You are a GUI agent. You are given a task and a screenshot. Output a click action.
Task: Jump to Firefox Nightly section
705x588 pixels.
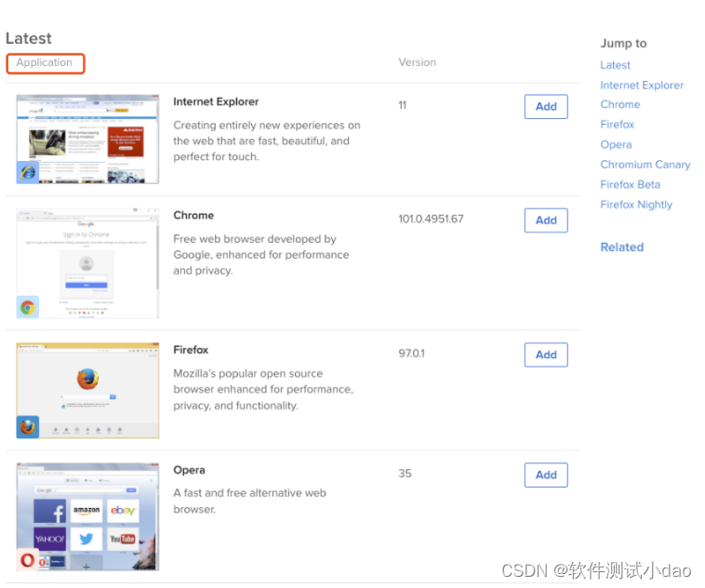(x=636, y=205)
